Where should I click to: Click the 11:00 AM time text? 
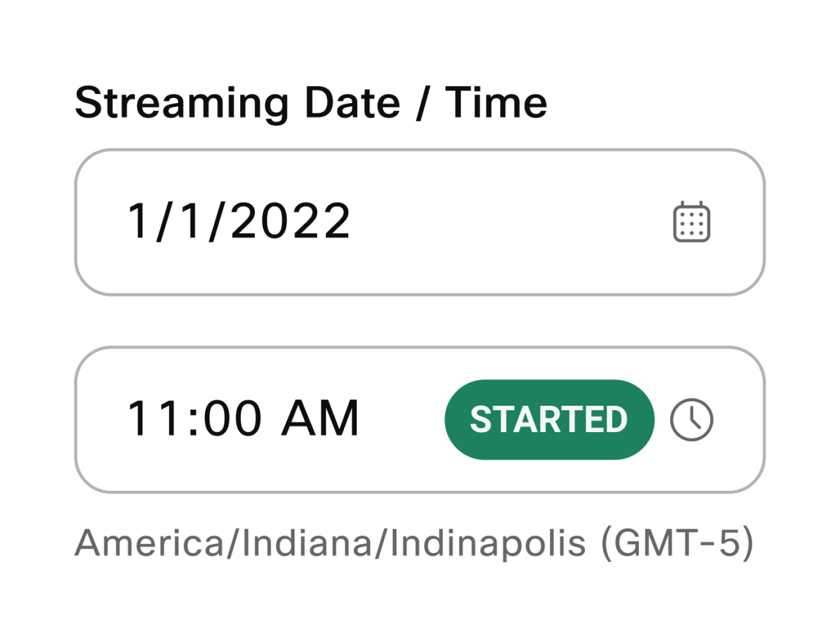(243, 419)
